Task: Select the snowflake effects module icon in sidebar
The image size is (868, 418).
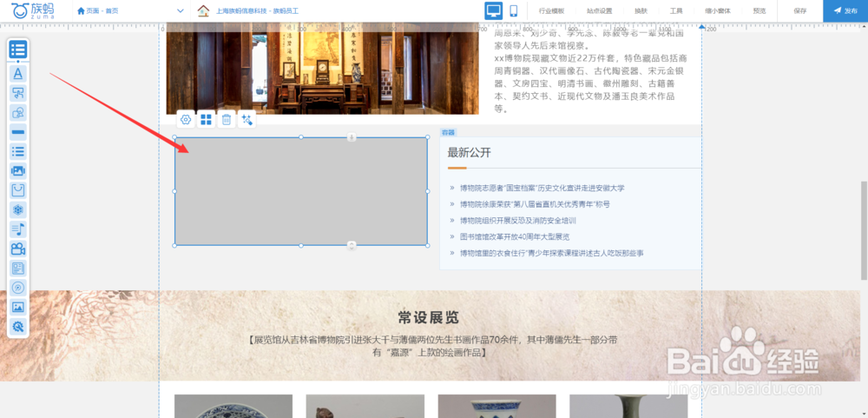Action: (17, 209)
